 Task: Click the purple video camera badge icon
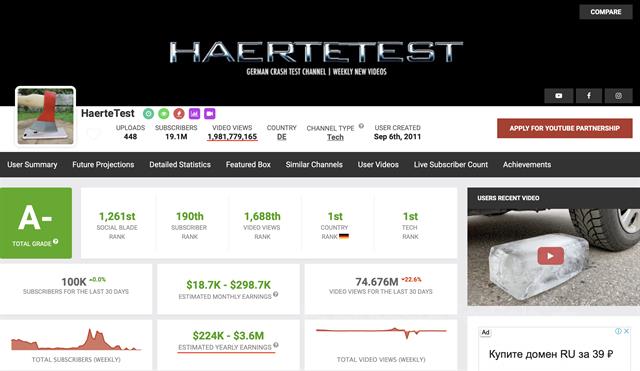tap(209, 113)
